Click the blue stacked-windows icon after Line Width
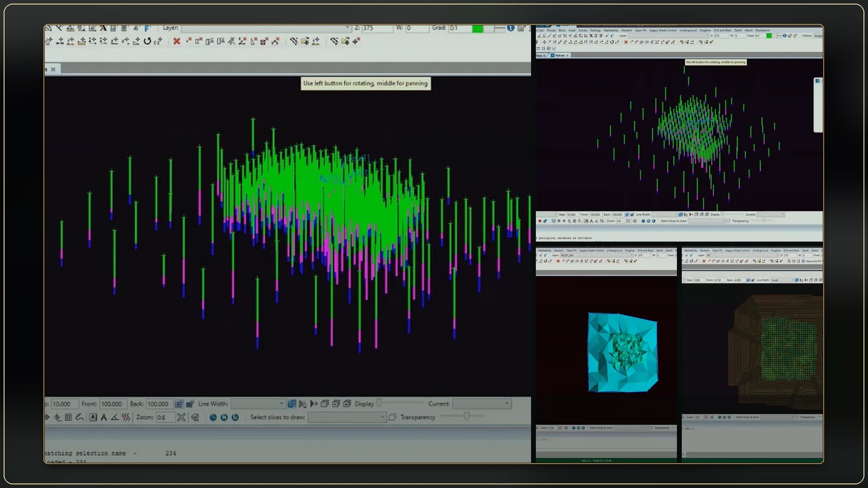This screenshot has width=868, height=488. tap(292, 404)
